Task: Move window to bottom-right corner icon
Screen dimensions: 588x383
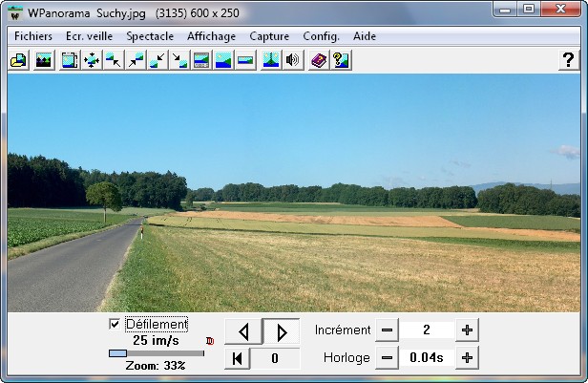Action: [x=179, y=60]
